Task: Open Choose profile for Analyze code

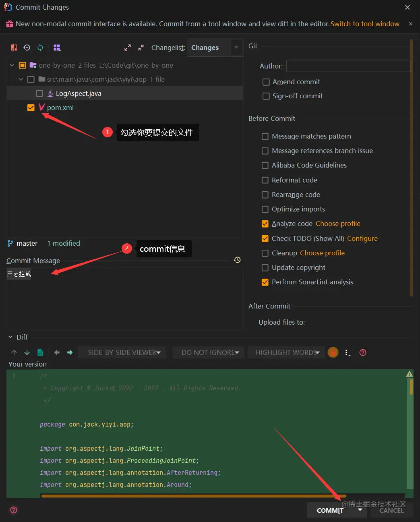Action: tap(338, 224)
